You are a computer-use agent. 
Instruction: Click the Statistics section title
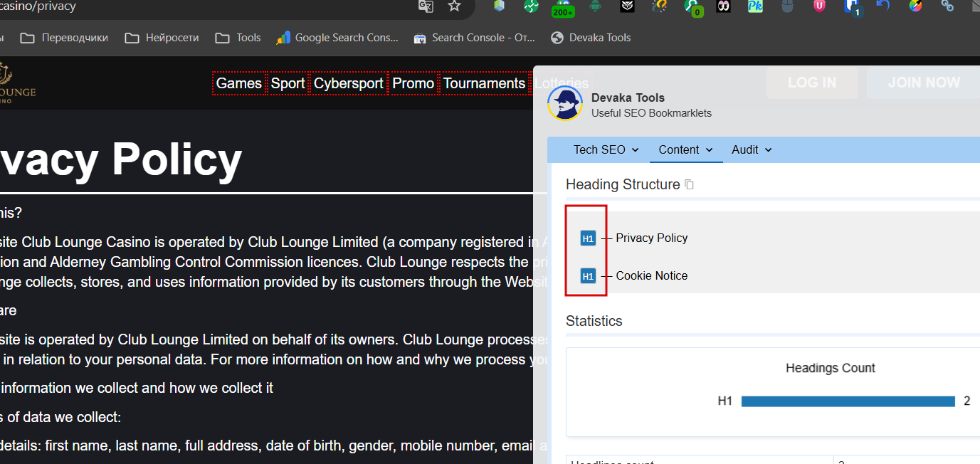(594, 321)
